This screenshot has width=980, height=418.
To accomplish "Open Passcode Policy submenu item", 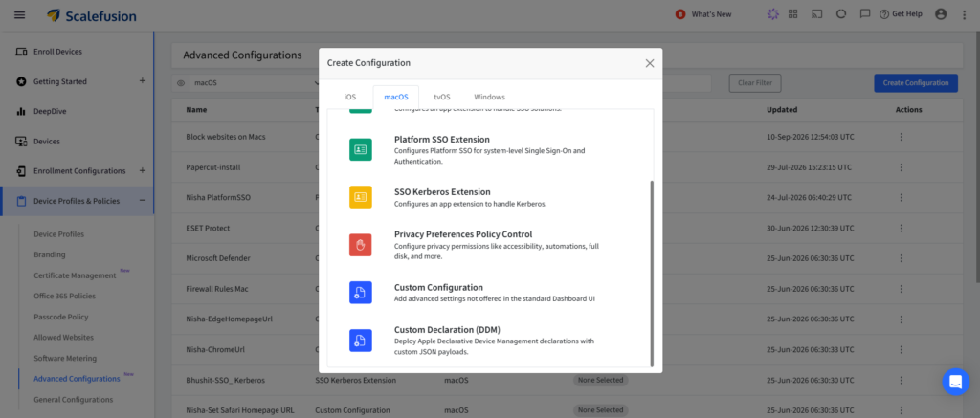I will (x=60, y=317).
